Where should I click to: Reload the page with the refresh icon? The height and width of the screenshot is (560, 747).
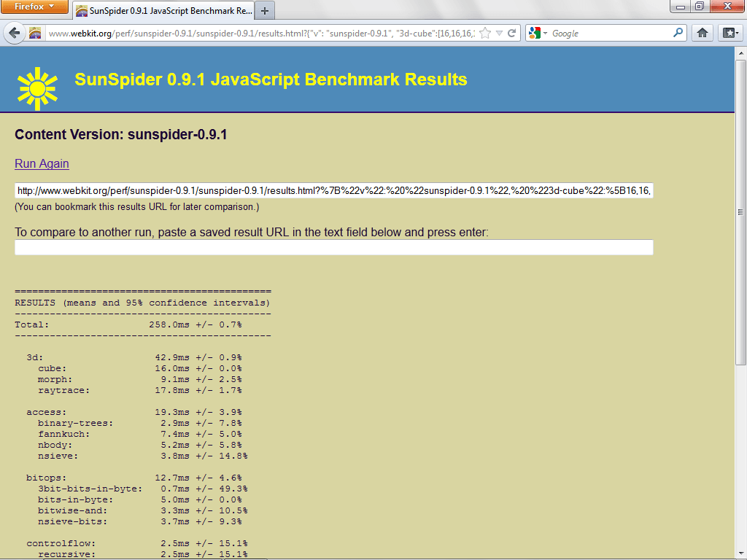coord(511,34)
